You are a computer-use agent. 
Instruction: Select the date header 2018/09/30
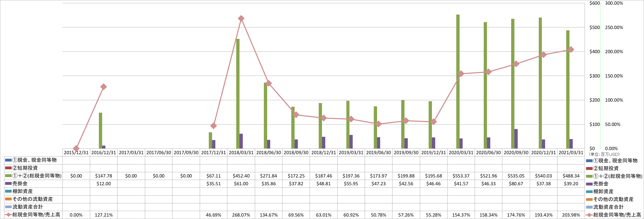[296, 153]
